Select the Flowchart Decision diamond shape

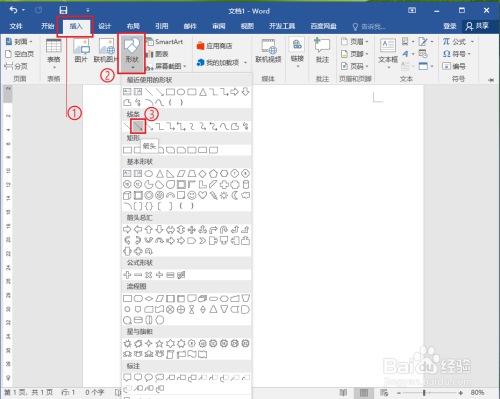point(149,298)
